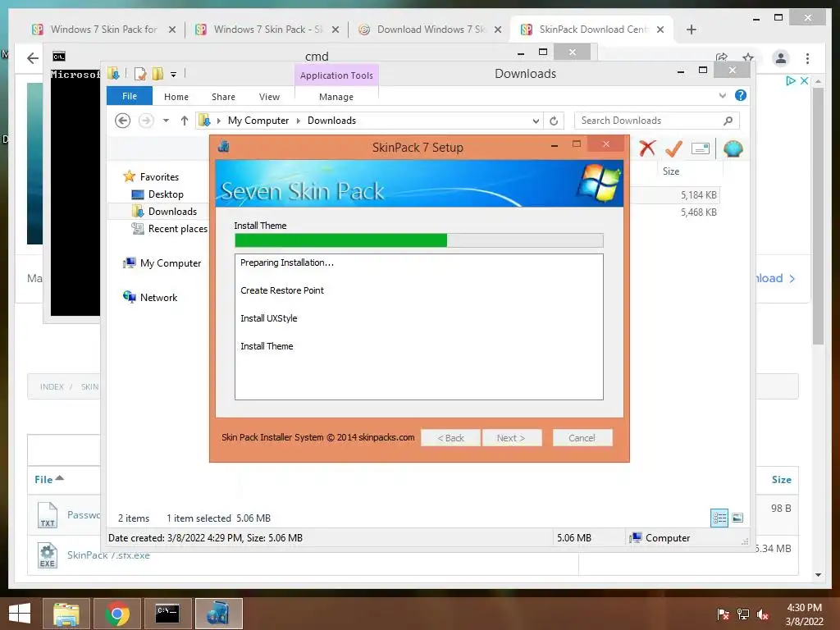The height and width of the screenshot is (630, 840).
Task: Sort web page listing by File column
Action: pyautogui.click(x=48, y=479)
